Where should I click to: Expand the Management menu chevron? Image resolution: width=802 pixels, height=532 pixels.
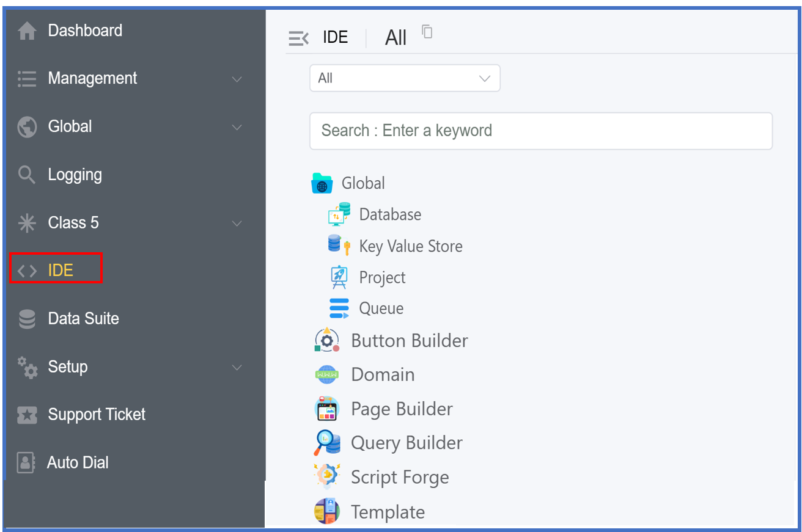click(x=237, y=79)
